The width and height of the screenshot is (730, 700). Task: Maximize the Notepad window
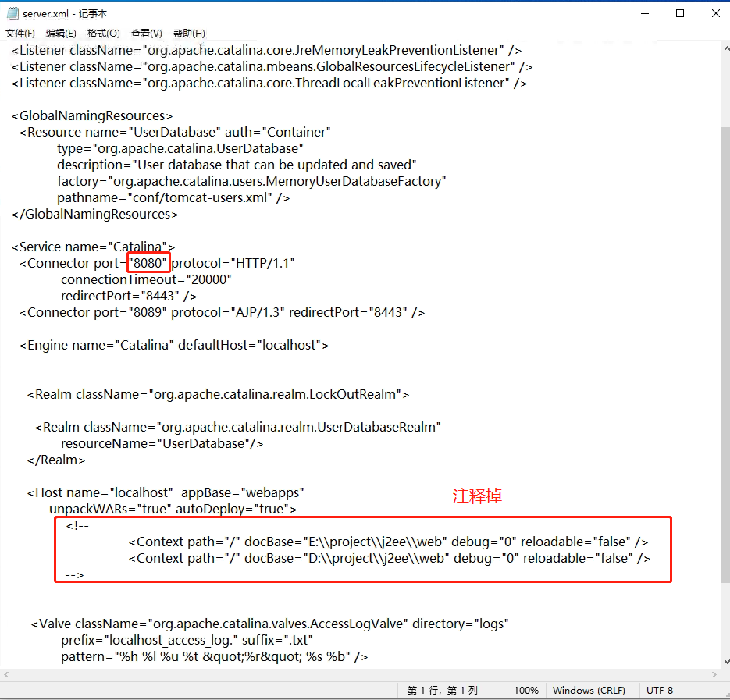click(680, 13)
